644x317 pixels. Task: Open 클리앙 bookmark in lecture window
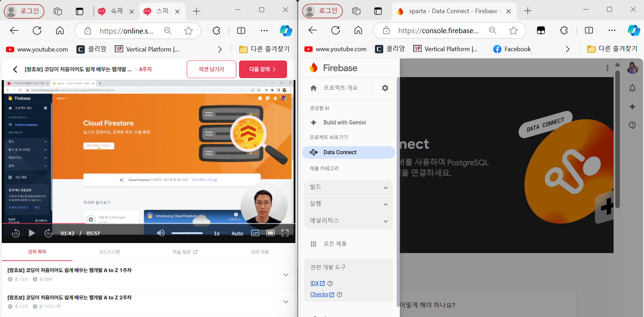[91, 49]
